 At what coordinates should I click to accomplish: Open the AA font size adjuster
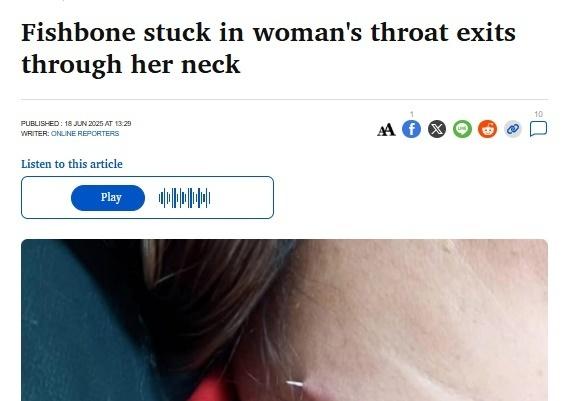coord(386,129)
